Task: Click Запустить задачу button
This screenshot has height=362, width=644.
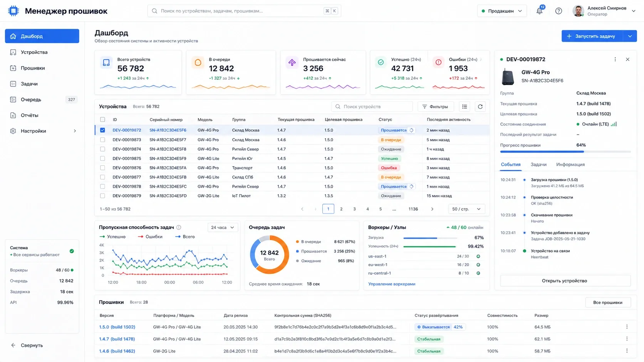Action: point(592,36)
